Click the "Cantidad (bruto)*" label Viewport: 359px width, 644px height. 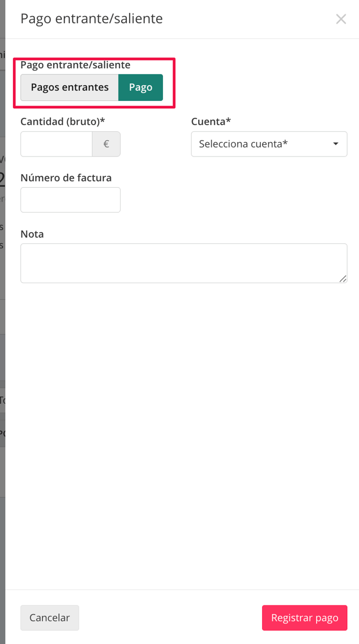click(x=63, y=122)
